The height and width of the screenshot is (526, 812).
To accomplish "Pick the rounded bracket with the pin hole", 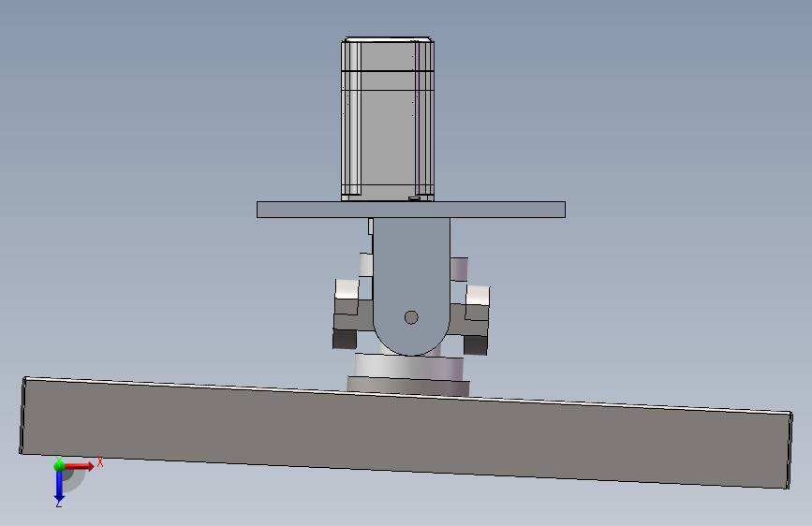I will coord(411,286).
